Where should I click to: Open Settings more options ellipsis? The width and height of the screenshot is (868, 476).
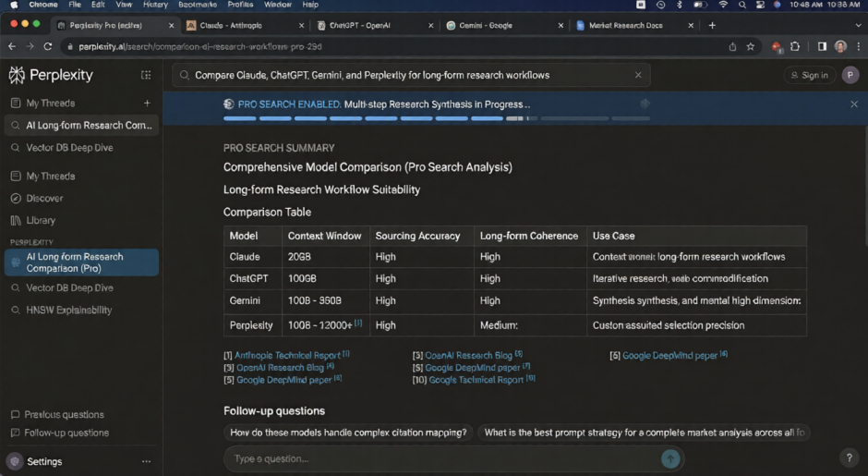pos(146,461)
